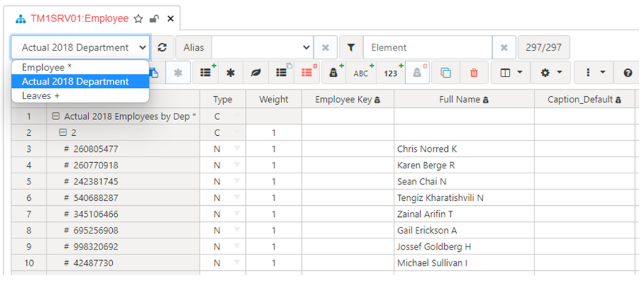Click lock icon beside Caption_Default header
Screen dimensions: 644x286
(x=618, y=100)
